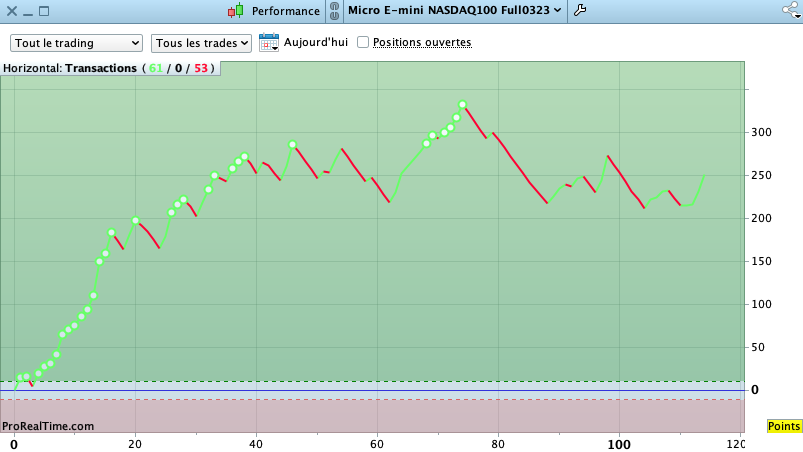Screen dimensions: 803x452
Task: Click the 100 label on horizontal axis
Action: pos(619,444)
